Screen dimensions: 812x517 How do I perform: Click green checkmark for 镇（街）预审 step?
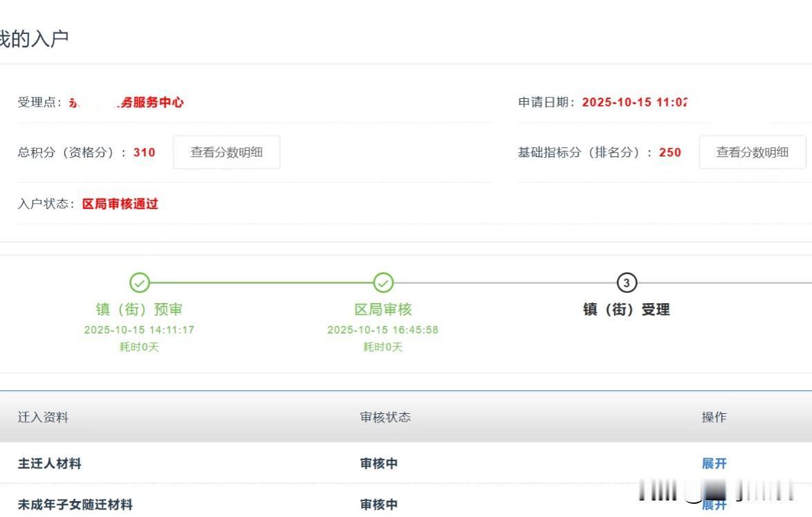140,282
